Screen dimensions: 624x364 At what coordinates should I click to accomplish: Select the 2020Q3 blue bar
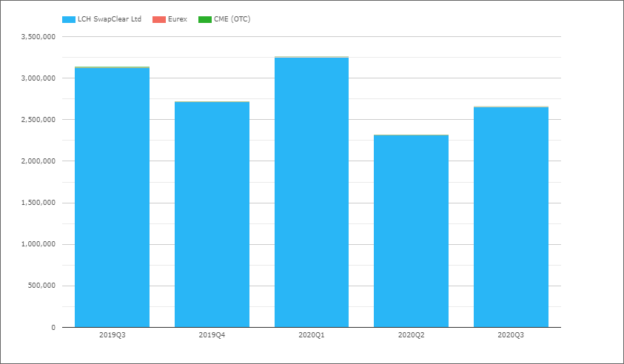511,218
